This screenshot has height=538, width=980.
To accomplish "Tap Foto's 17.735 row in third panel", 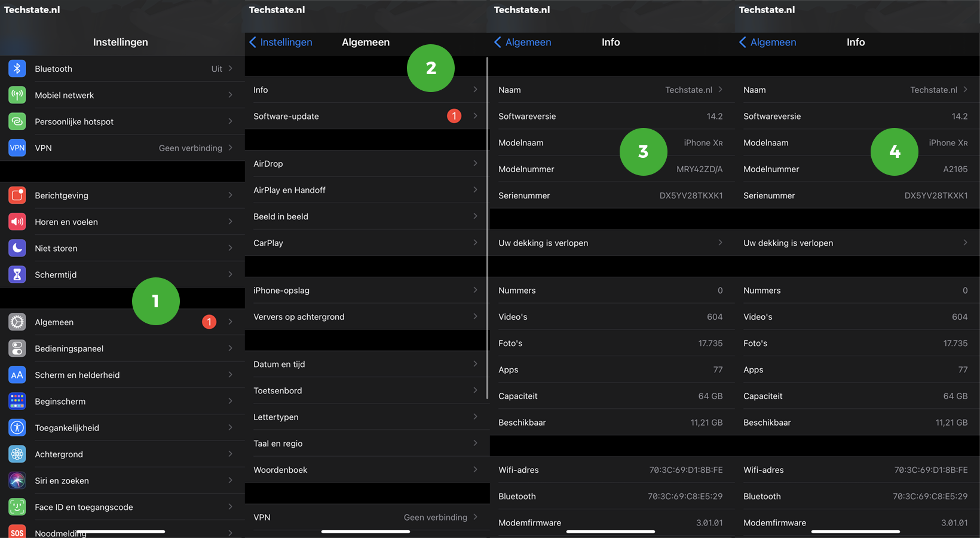I will pos(612,343).
